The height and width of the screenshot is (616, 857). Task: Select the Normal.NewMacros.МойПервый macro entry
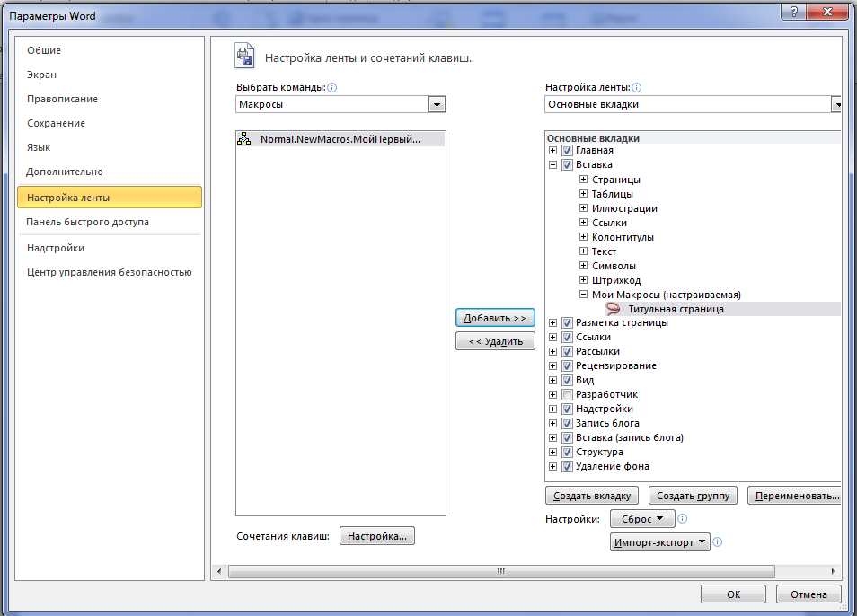tap(341, 139)
